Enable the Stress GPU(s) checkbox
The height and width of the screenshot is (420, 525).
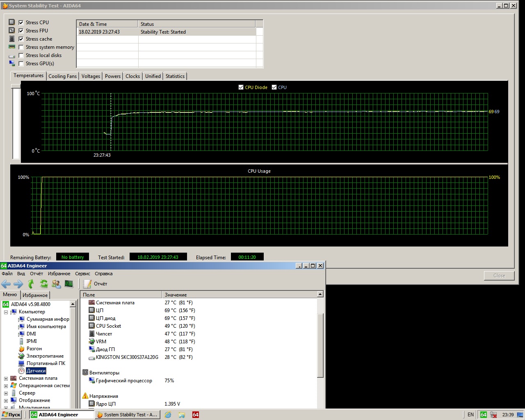tap(21, 64)
